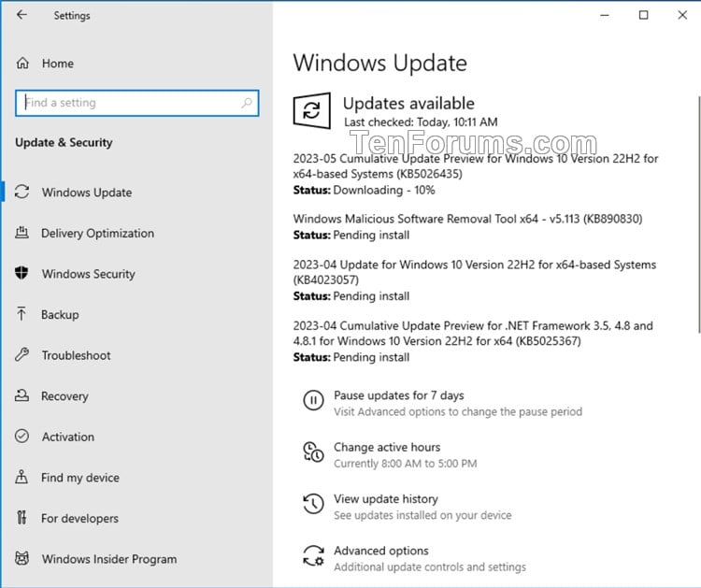Click Last checked: Today, 10:11 AM
Viewport: 701px width, 588px height.
coord(421,122)
